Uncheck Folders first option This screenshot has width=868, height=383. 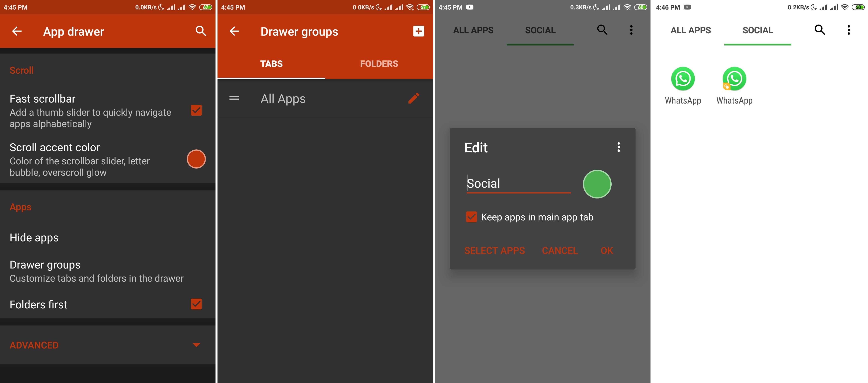(196, 304)
